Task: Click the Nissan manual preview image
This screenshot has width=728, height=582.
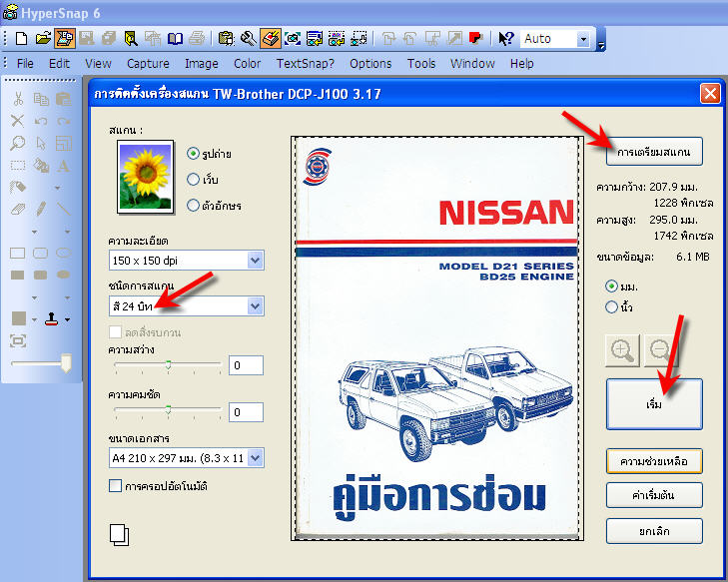Action: [436, 338]
